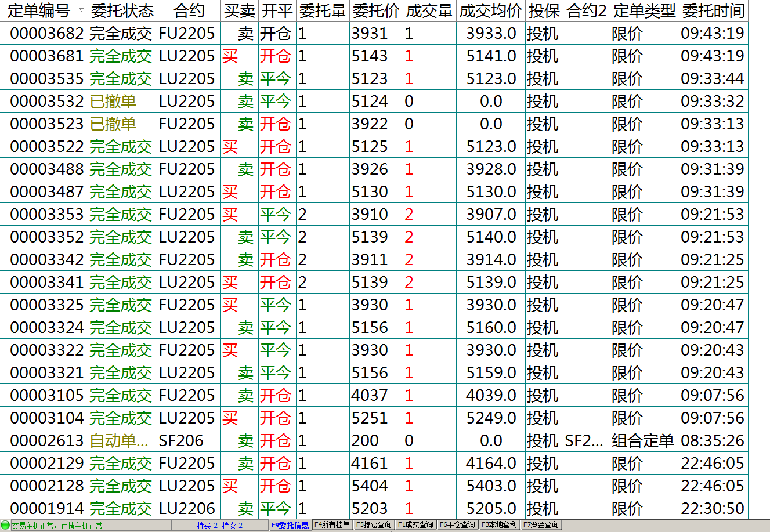The image size is (770, 532).
Task: Click 3933.0 average price in row 00003682
Action: (491, 34)
